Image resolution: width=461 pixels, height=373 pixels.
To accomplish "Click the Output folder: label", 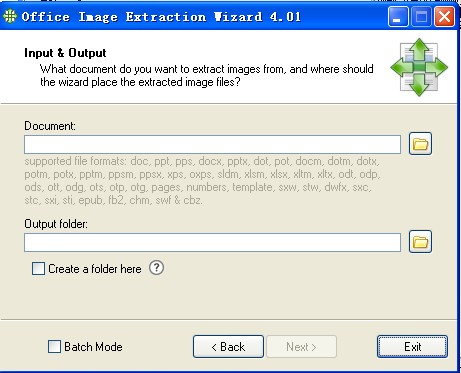I will [x=56, y=224].
